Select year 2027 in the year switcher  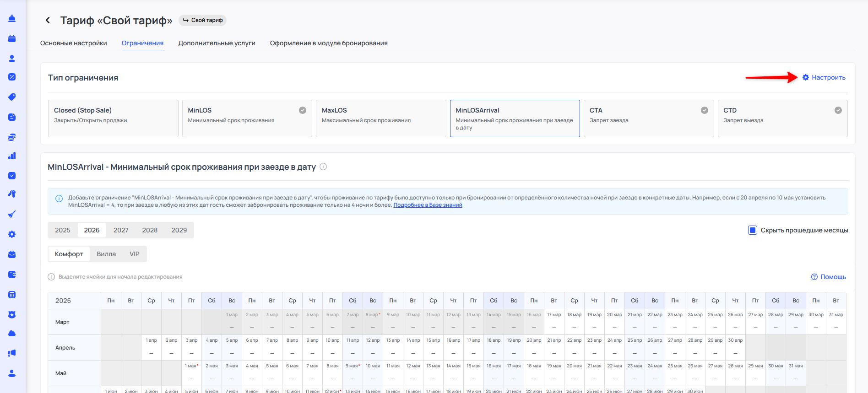click(x=121, y=230)
